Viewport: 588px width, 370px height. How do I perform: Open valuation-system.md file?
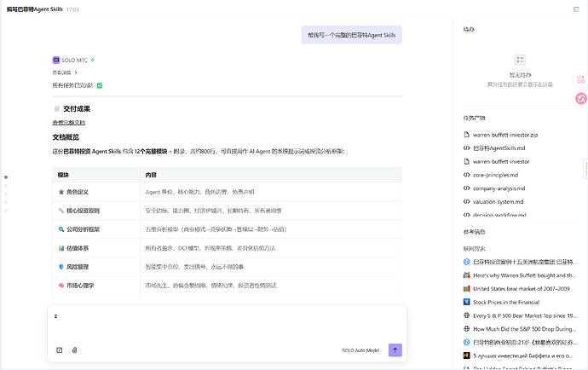click(498, 202)
